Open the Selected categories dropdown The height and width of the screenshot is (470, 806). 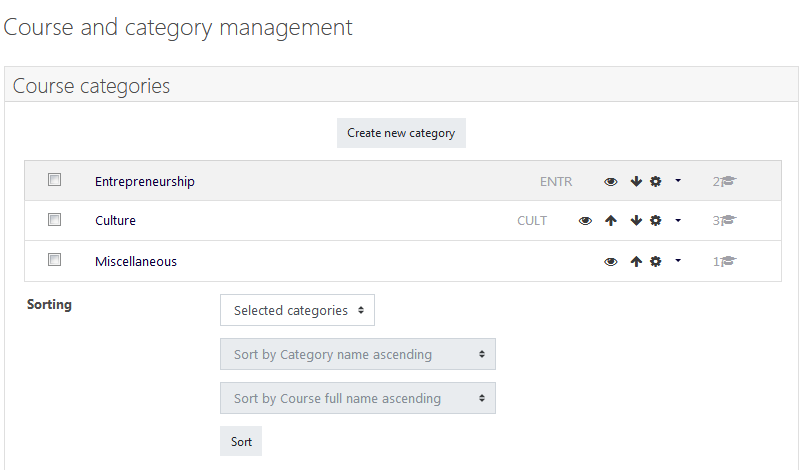(297, 310)
